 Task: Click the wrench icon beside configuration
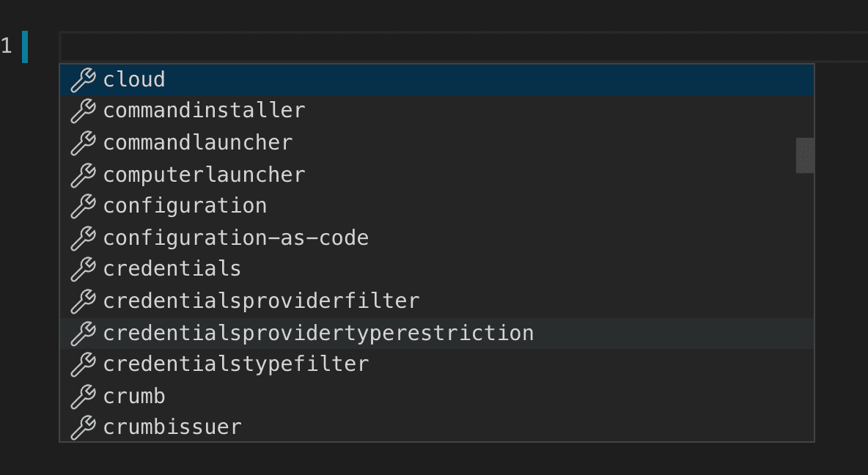click(x=82, y=206)
